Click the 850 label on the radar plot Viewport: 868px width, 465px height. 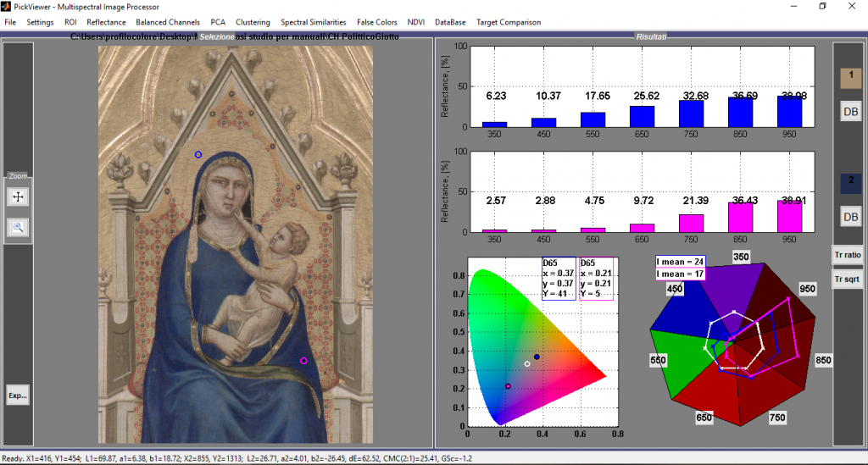tap(823, 360)
